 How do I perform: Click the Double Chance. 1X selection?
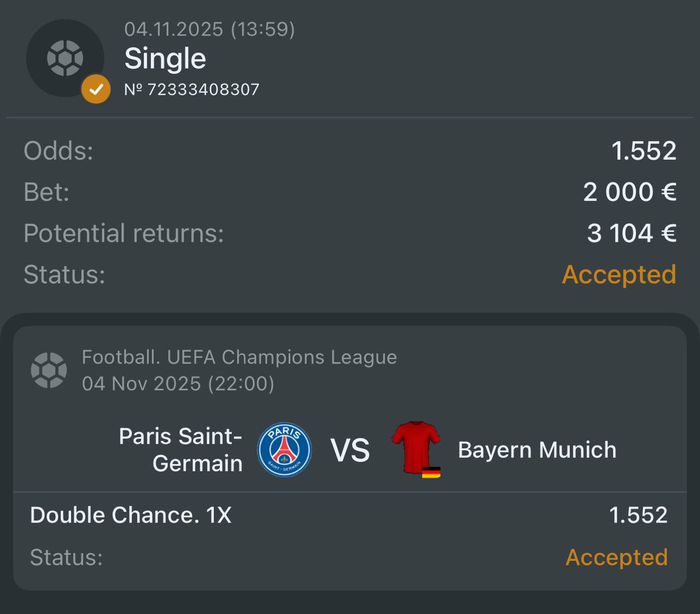[131, 515]
